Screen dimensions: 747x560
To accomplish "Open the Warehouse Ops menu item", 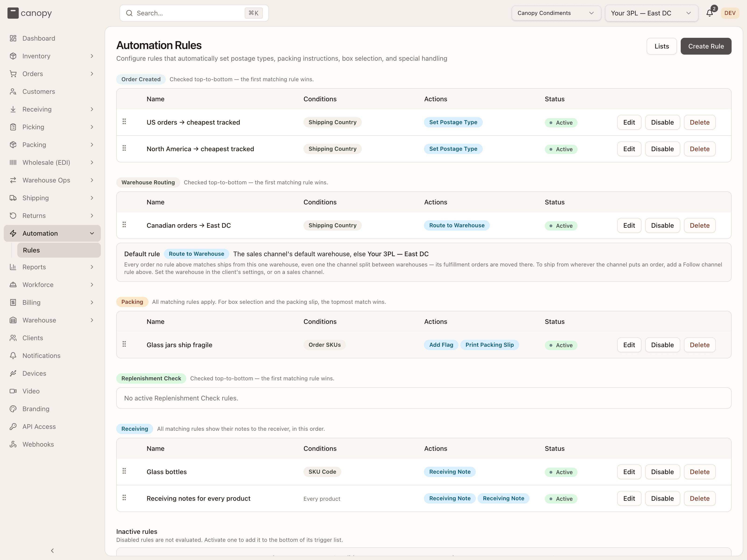I will click(x=52, y=180).
